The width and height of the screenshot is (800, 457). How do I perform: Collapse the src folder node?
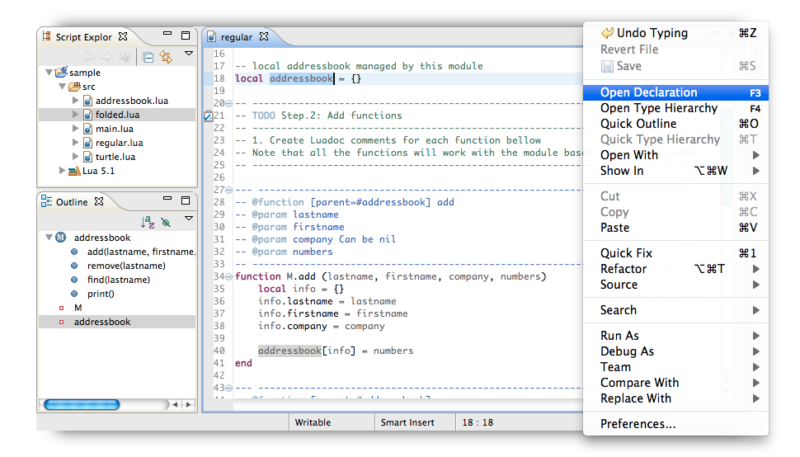coord(62,86)
